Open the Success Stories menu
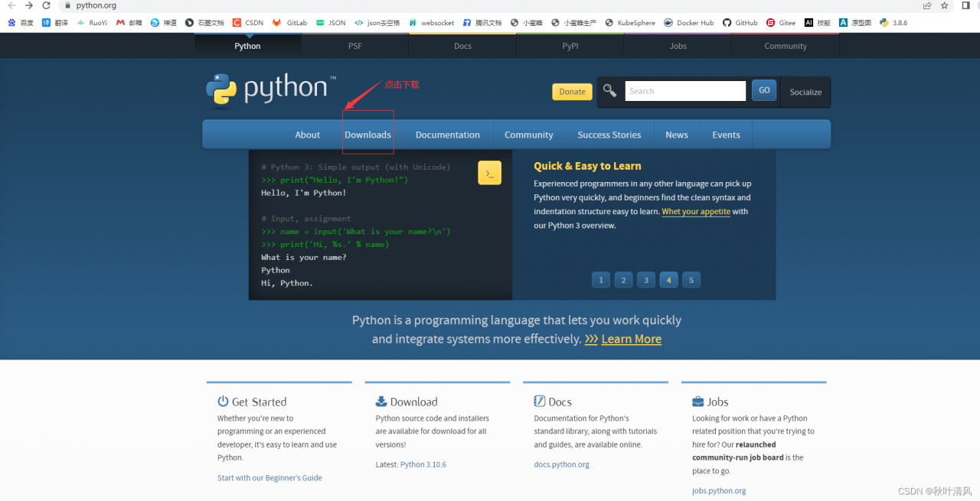 pos(609,135)
